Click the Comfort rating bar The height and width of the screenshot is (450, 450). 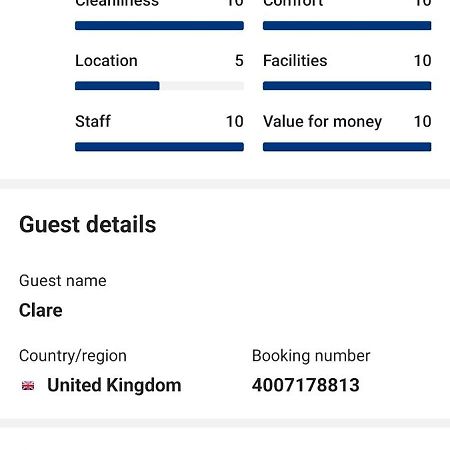(x=347, y=26)
